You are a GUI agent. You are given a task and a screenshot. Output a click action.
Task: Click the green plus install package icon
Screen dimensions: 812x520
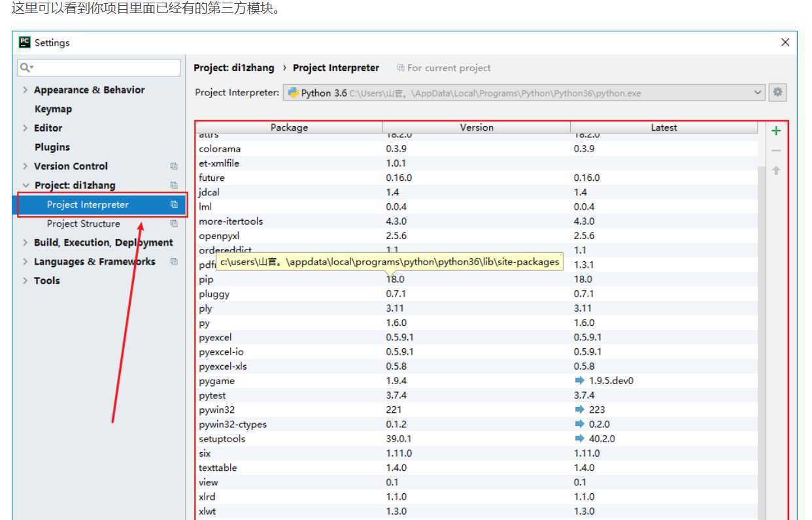[x=776, y=131]
